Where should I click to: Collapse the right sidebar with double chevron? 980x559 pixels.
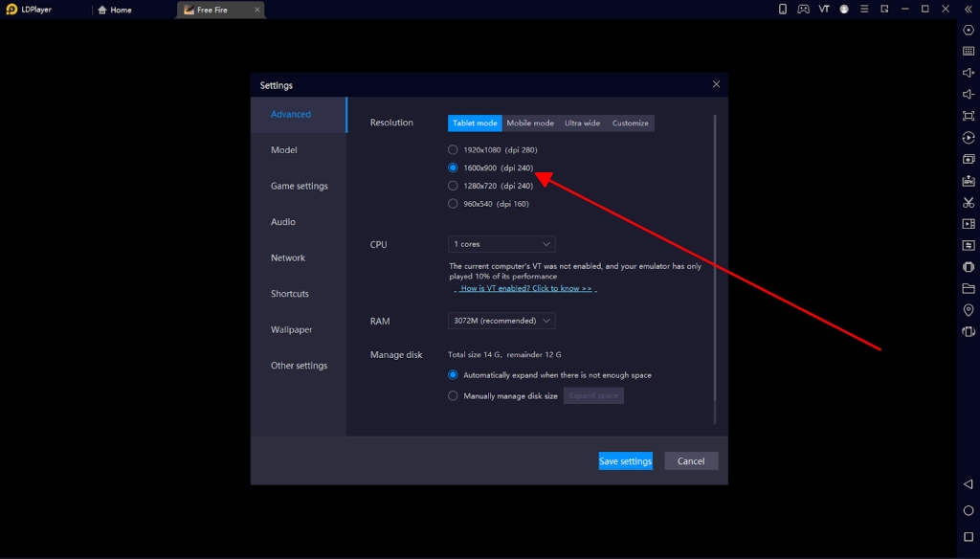click(x=968, y=10)
